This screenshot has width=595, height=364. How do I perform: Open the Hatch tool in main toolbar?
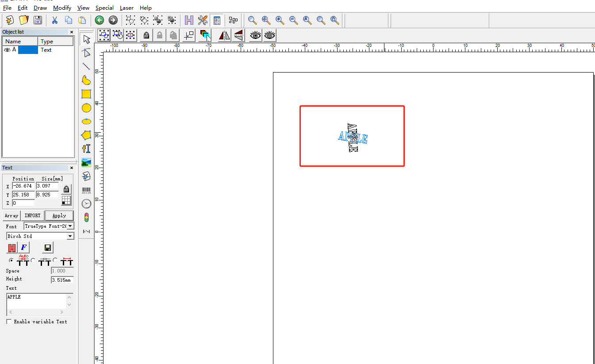(189, 20)
